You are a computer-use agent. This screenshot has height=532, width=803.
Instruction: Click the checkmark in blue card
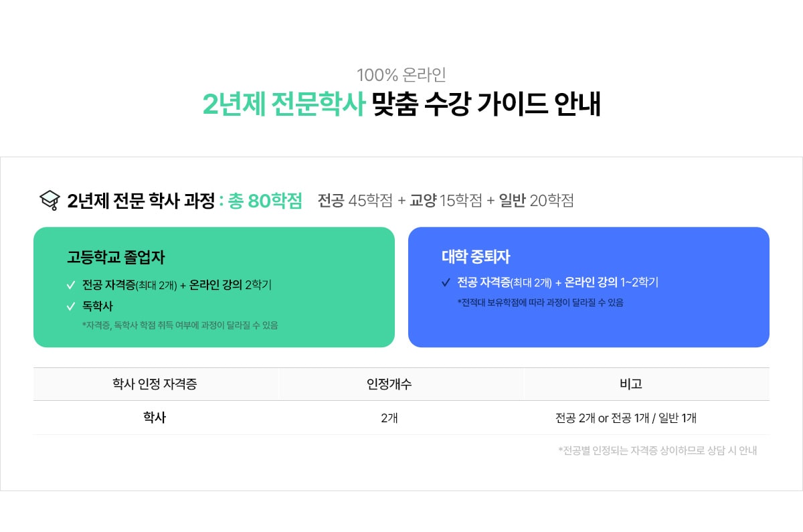tap(446, 282)
